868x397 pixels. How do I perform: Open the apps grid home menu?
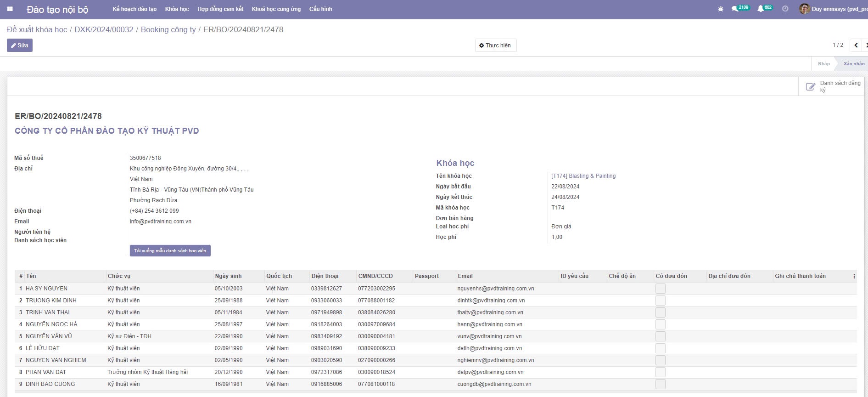(x=10, y=9)
